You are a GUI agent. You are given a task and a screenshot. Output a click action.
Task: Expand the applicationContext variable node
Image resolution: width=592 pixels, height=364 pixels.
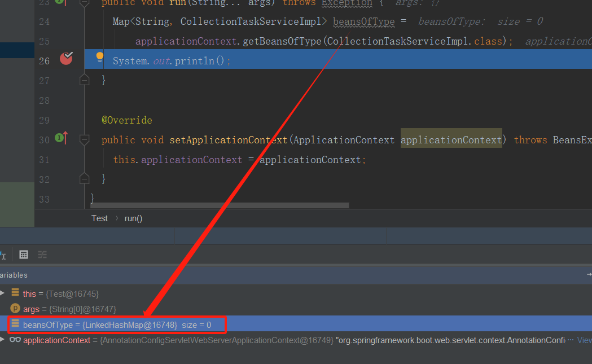click(x=2, y=340)
